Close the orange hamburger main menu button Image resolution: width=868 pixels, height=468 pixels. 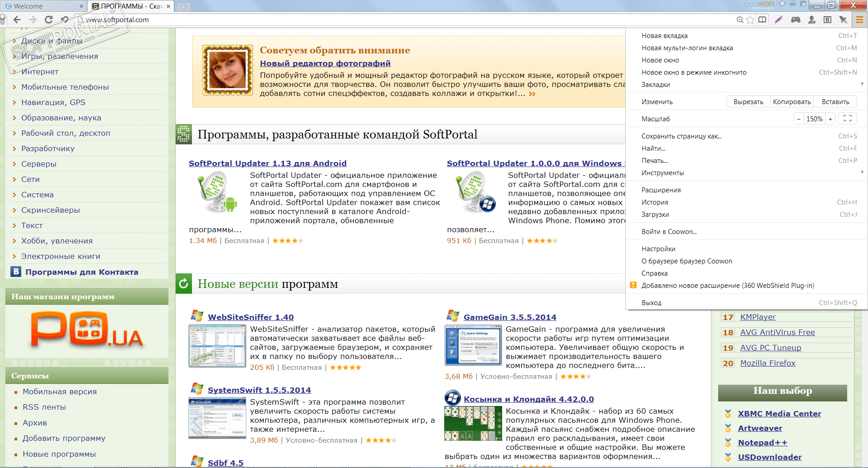click(x=859, y=19)
